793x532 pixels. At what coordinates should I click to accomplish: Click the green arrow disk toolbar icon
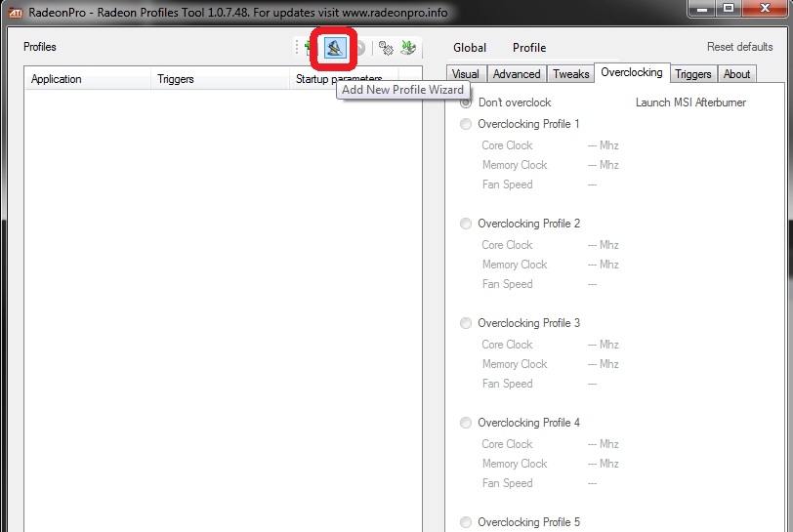click(408, 48)
